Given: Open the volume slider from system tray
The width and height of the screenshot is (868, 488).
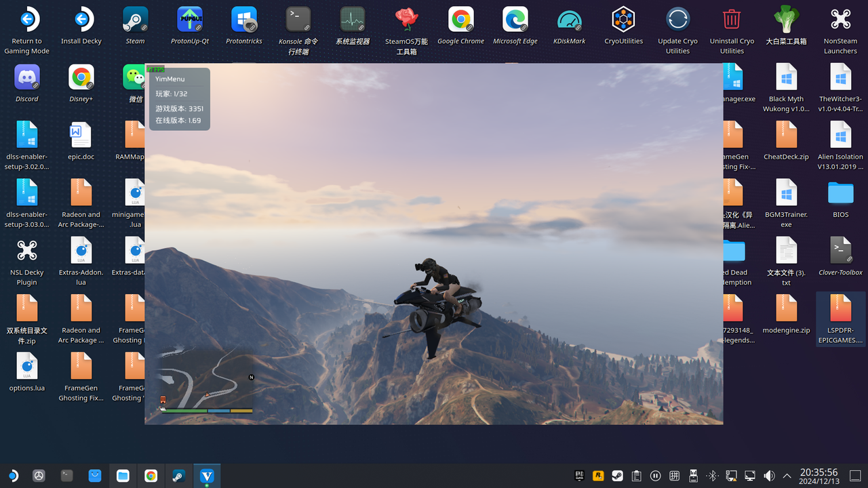Looking at the screenshot, I should (769, 476).
